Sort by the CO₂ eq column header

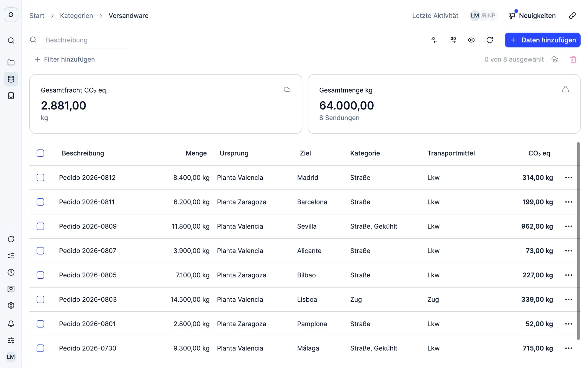(x=539, y=153)
